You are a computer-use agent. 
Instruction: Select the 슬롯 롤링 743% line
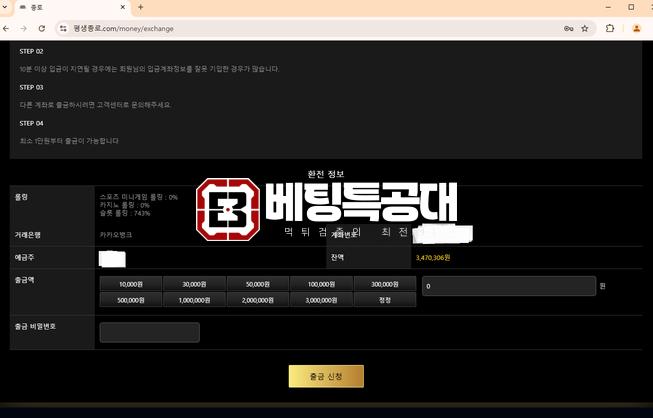pos(125,213)
